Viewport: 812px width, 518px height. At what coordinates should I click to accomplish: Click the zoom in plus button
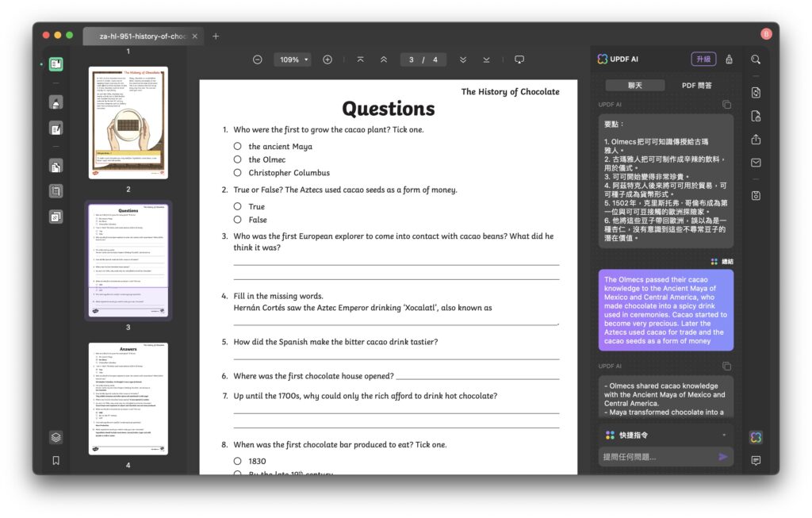[327, 59]
